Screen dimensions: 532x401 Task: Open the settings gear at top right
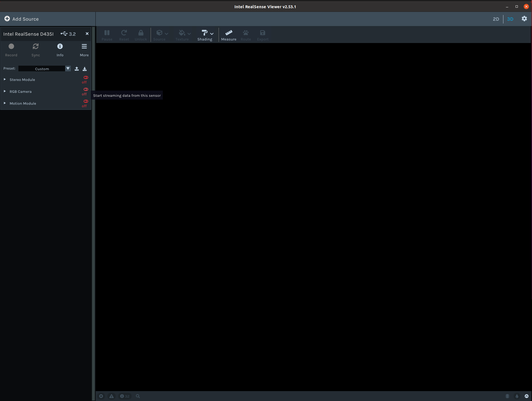point(524,19)
